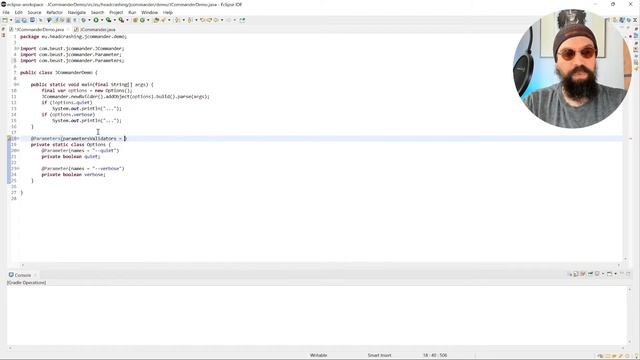
Task: Open the Run menu
Action: [x=132, y=12]
